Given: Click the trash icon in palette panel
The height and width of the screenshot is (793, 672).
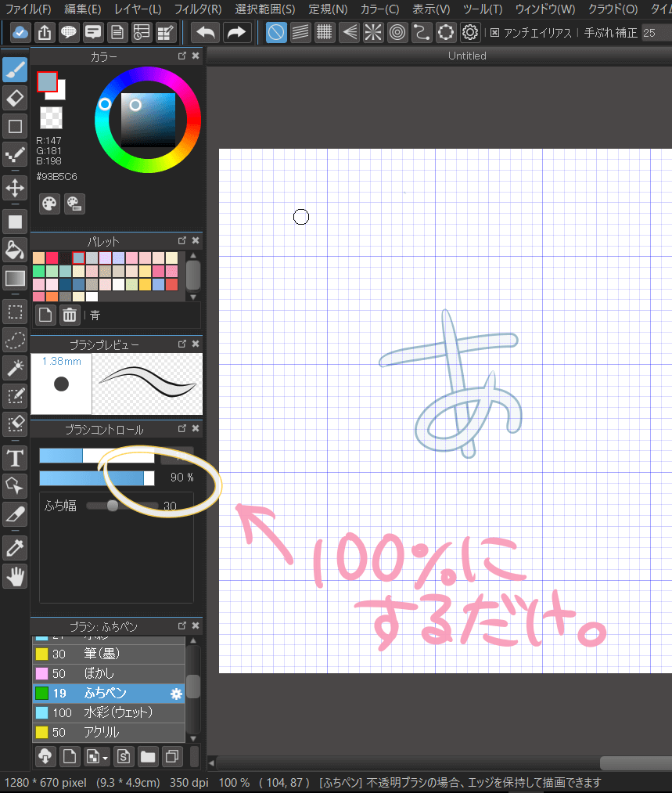Looking at the screenshot, I should pos(69,315).
